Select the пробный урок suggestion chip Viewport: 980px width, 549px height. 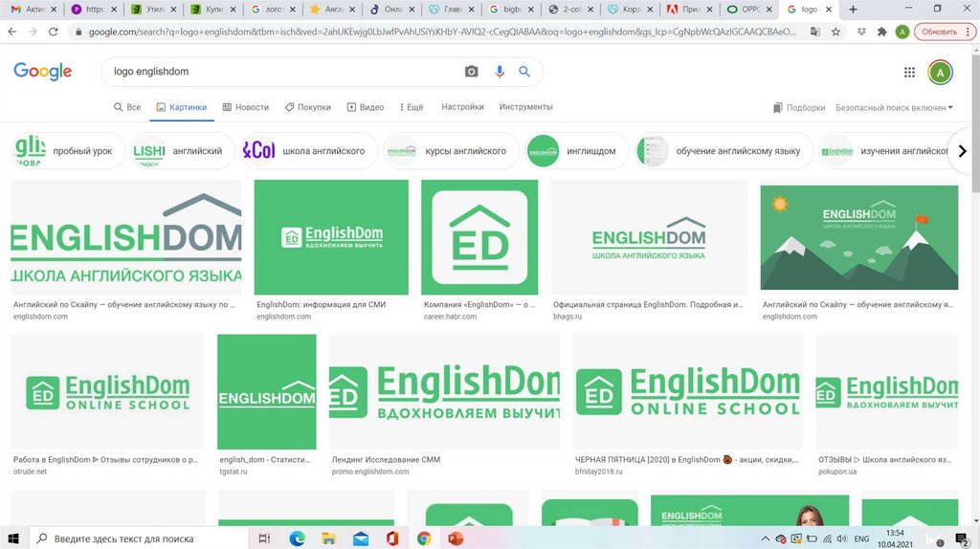pos(69,151)
